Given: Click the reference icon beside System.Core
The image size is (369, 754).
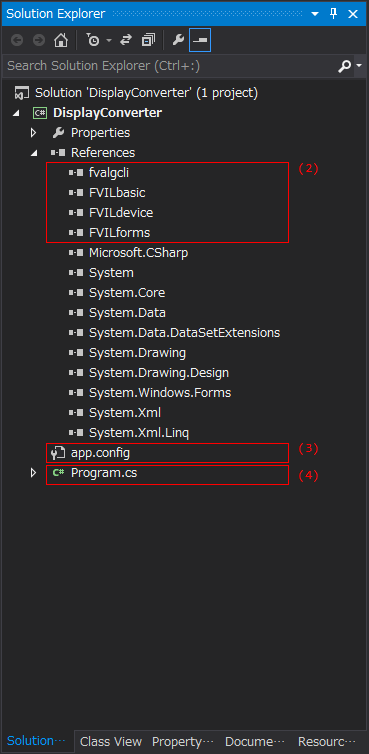Looking at the screenshot, I should tap(76, 293).
